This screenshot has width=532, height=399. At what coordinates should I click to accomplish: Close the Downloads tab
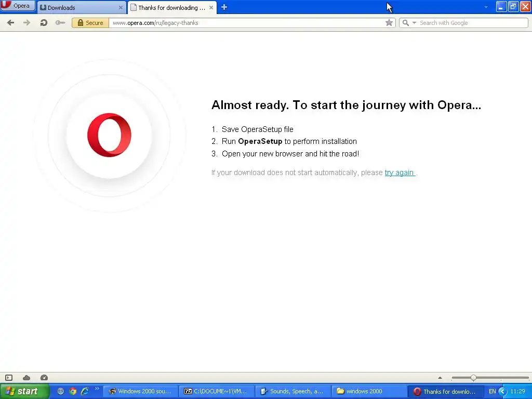(x=121, y=7)
